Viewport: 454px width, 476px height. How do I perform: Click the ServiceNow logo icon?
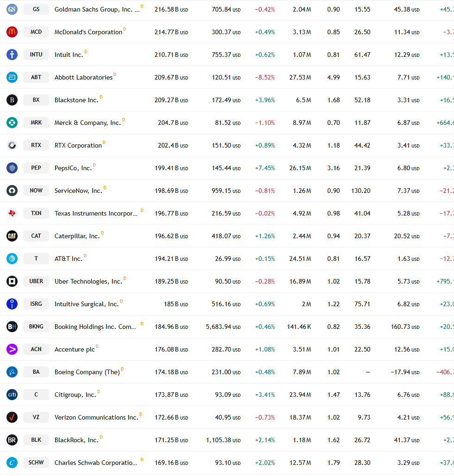[x=12, y=191]
